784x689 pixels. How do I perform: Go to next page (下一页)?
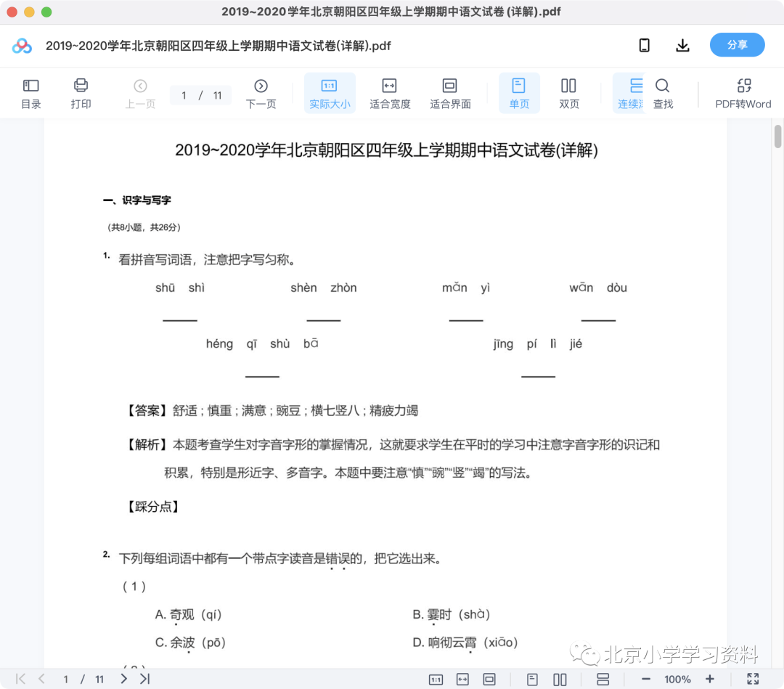(x=261, y=94)
